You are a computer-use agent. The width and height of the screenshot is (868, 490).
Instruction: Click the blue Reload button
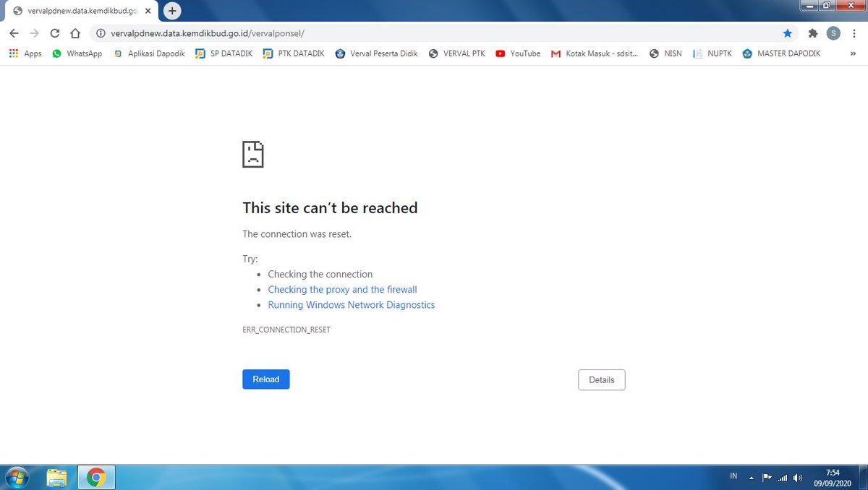click(266, 379)
